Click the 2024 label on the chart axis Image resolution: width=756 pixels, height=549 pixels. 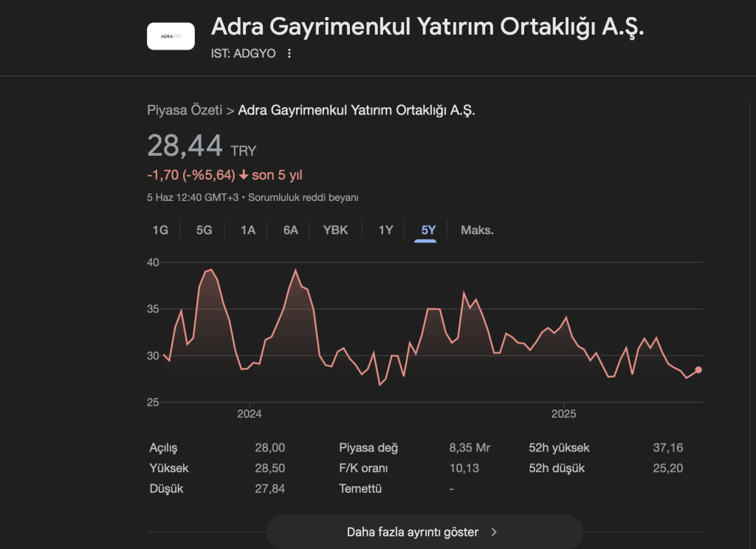click(250, 414)
